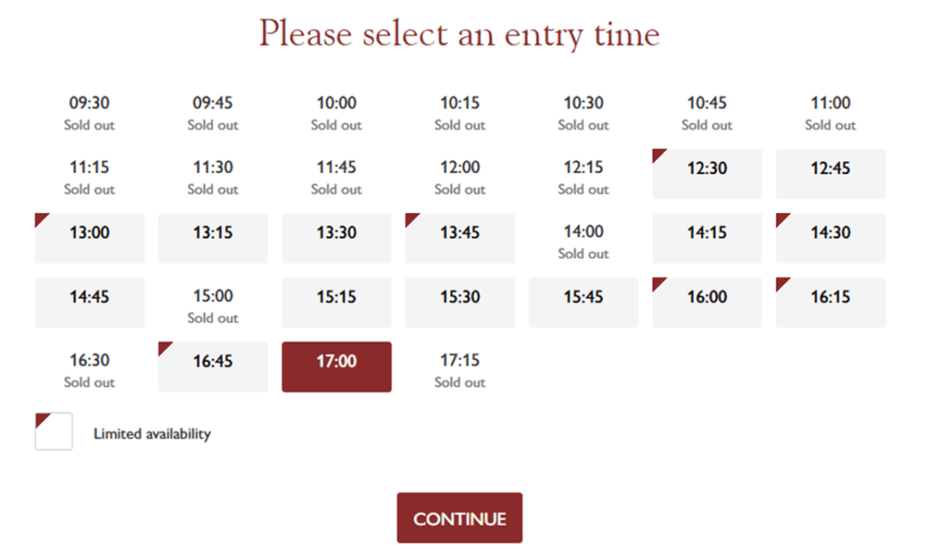Viewport: 928px width, 560px height.
Task: Select the 13:15 entry time
Action: (213, 238)
